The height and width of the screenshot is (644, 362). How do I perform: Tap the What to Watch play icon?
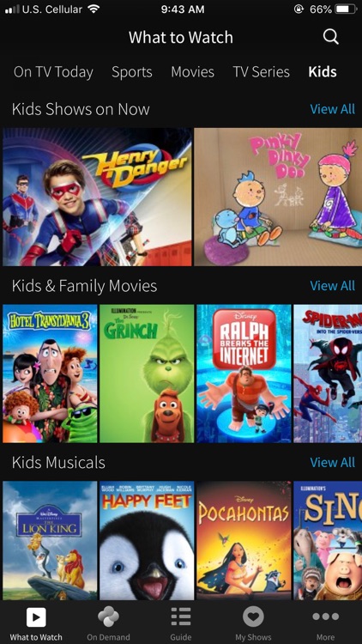36,617
